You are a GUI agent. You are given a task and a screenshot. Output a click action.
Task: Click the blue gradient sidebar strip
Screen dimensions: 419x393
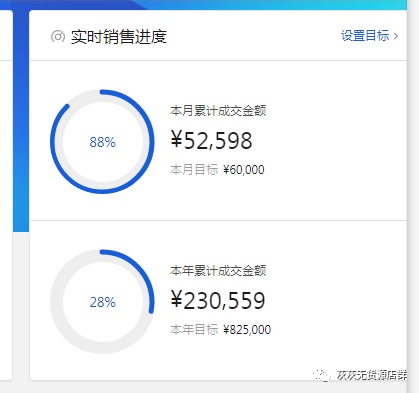coord(21,120)
